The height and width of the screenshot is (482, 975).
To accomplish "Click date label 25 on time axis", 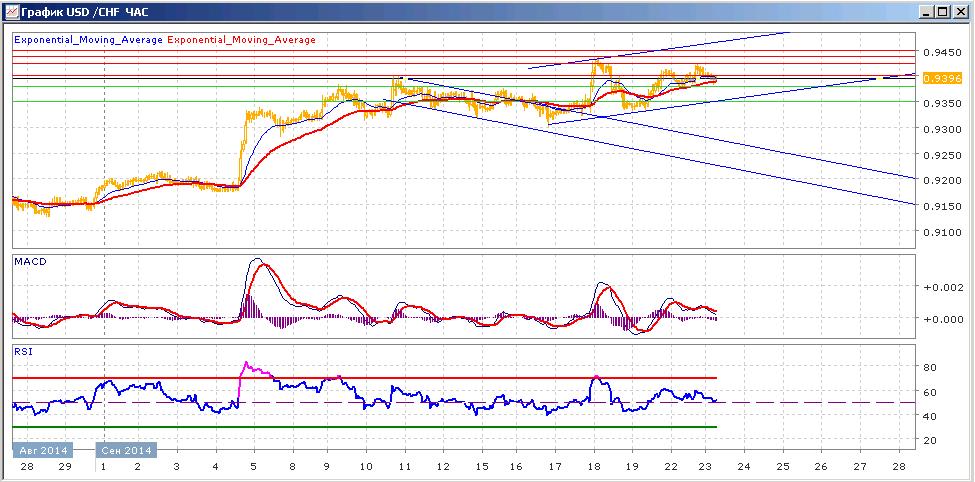I will click(x=783, y=466).
